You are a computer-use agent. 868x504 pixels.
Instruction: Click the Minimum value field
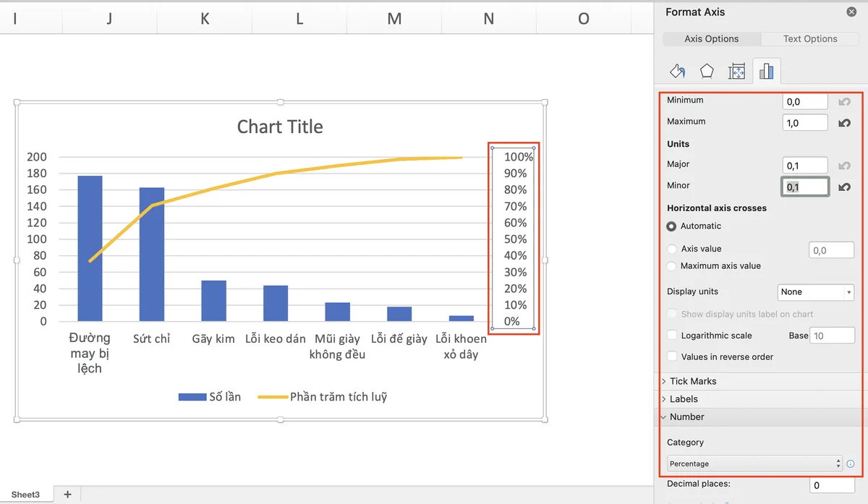click(x=805, y=102)
